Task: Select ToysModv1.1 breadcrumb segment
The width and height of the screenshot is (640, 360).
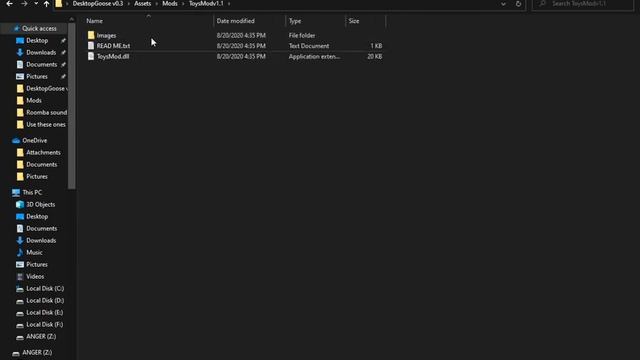Action: (206, 4)
